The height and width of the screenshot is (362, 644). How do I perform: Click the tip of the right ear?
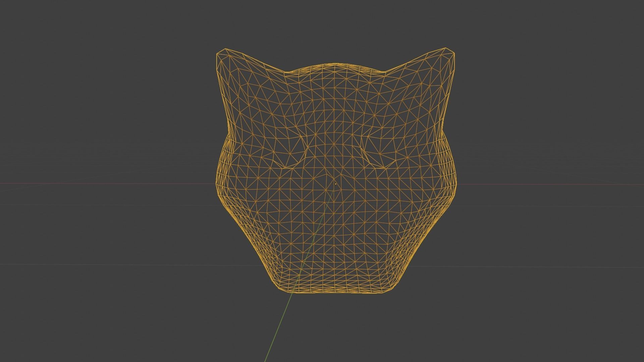click(446, 49)
